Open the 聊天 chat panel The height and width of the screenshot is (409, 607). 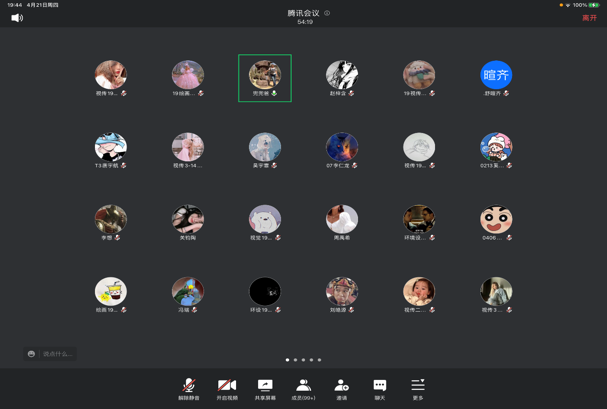(x=380, y=388)
